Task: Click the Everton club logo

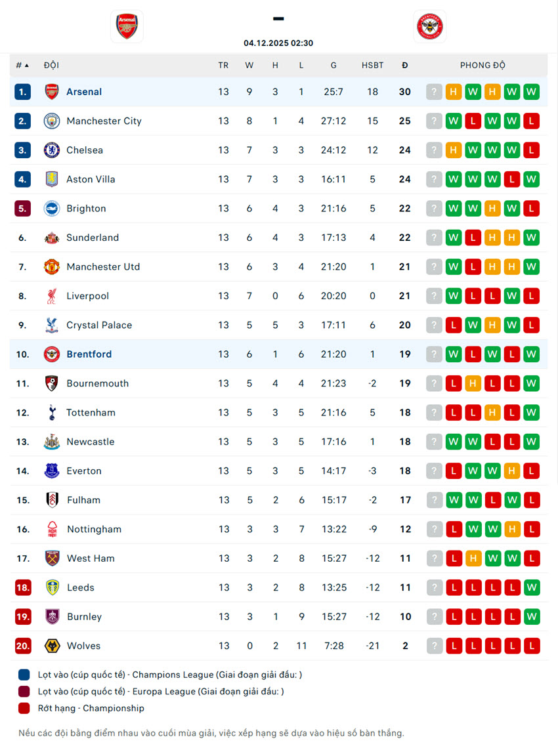Action: [x=52, y=471]
